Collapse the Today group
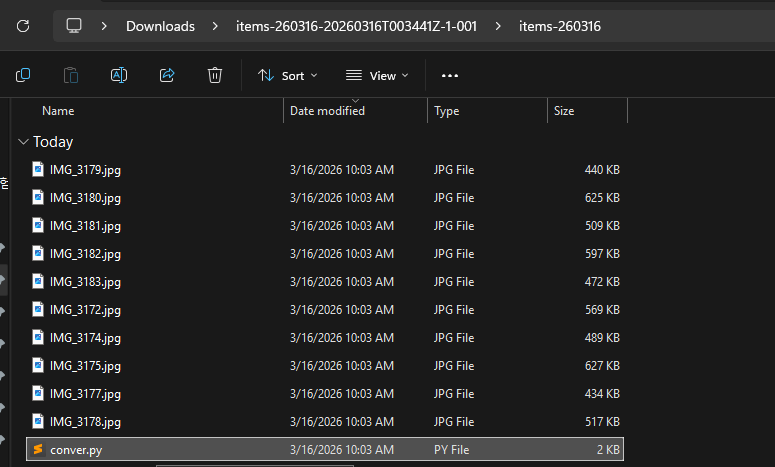Image resolution: width=775 pixels, height=467 pixels. click(x=23, y=142)
